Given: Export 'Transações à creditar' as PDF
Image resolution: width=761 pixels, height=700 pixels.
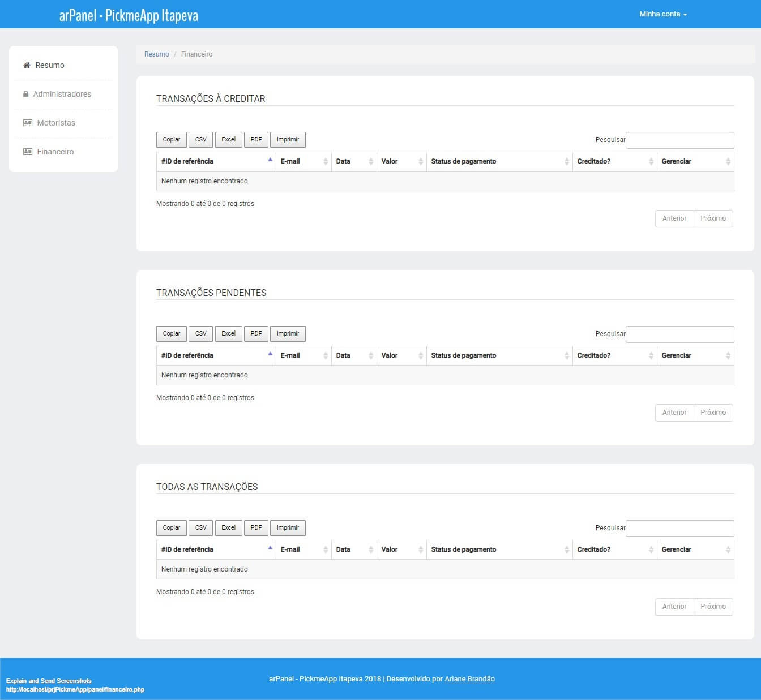Looking at the screenshot, I should click(x=256, y=140).
